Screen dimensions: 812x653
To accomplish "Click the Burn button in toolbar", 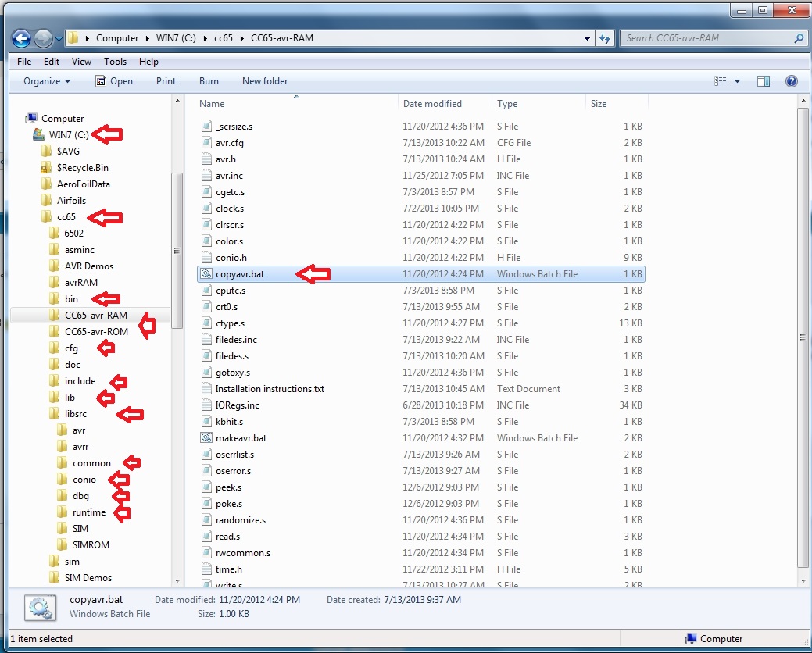I will 209,81.
